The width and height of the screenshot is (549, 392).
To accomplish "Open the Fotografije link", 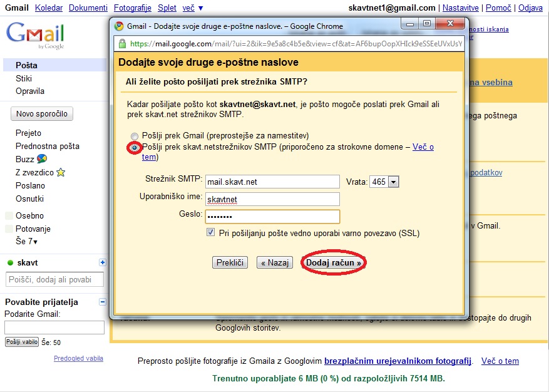I will 133,8.
